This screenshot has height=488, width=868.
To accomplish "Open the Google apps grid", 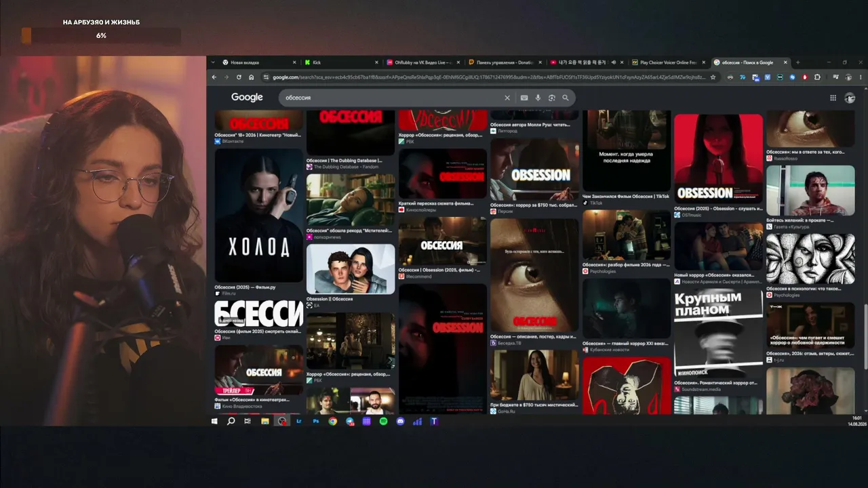I will tap(833, 98).
